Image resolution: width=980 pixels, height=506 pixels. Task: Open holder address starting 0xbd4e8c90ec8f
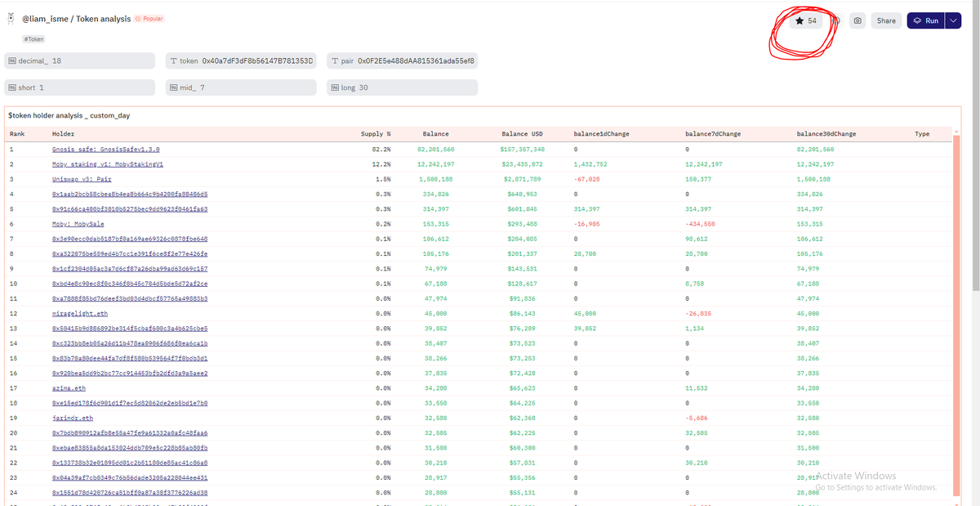[130, 284]
